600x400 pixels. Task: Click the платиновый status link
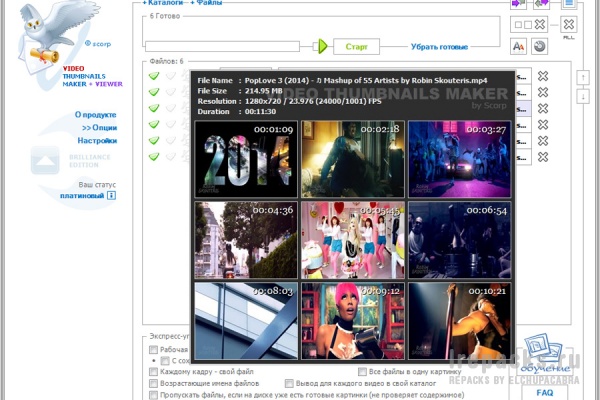[82, 196]
